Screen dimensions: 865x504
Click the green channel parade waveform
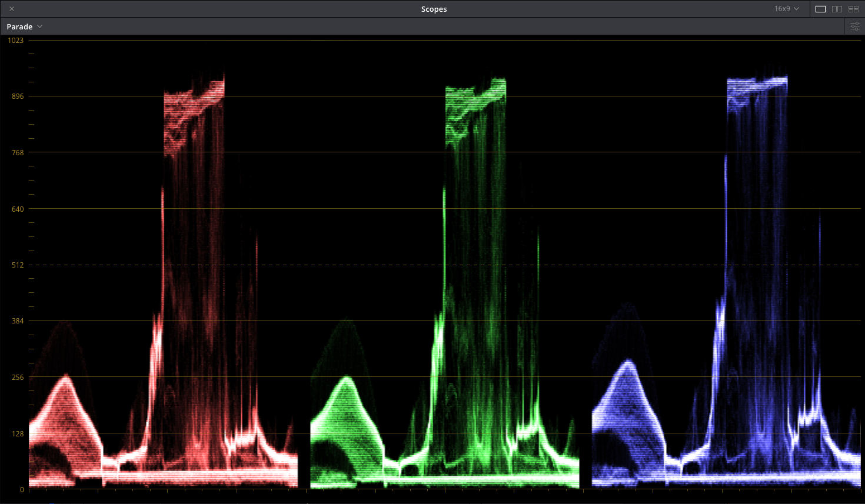pyautogui.click(x=445, y=283)
